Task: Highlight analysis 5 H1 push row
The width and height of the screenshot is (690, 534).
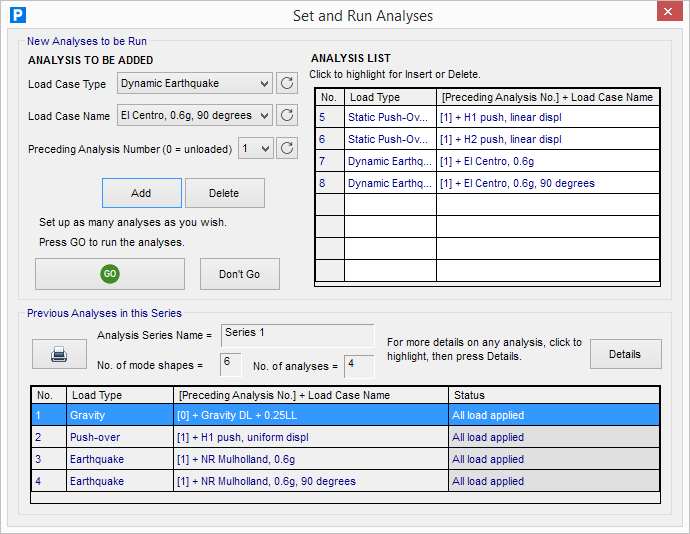Action: [487, 118]
